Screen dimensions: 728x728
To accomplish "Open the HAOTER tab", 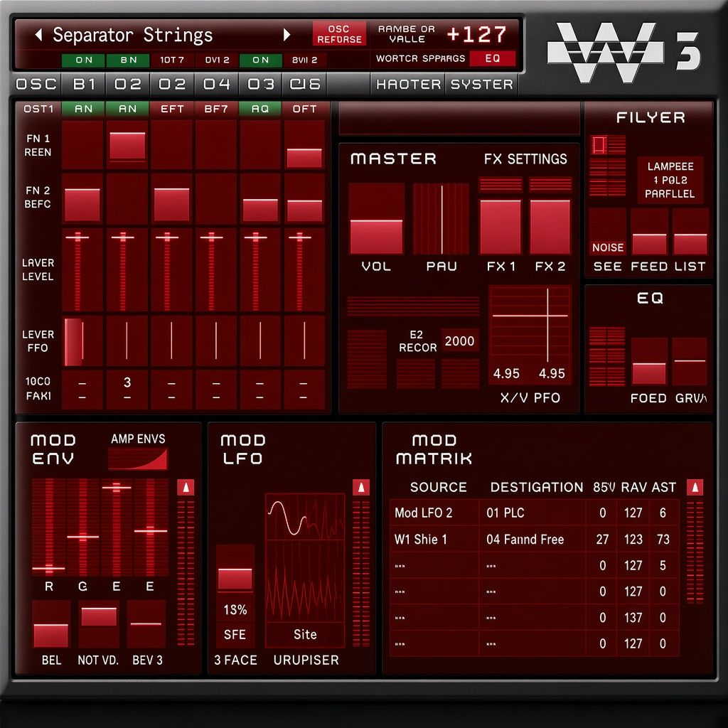I will click(x=408, y=84).
